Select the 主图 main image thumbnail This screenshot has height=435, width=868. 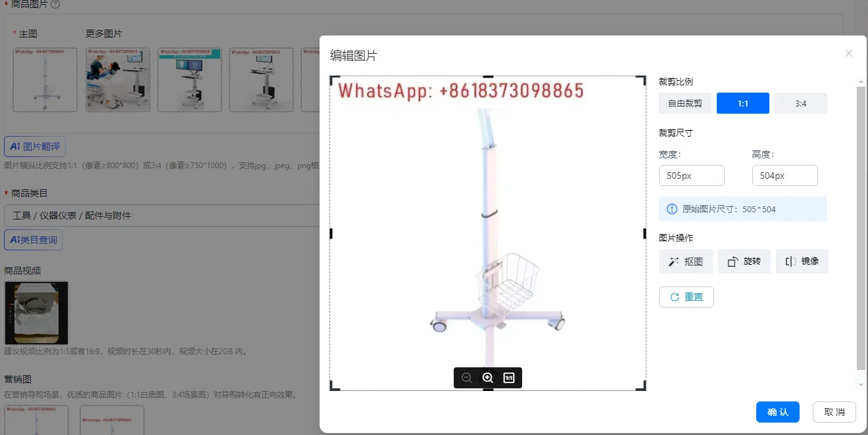[x=45, y=80]
